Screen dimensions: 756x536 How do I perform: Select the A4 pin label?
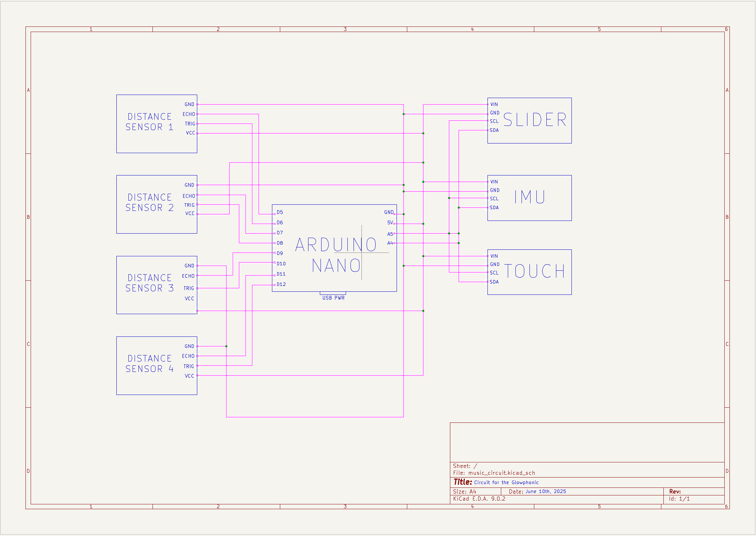390,243
